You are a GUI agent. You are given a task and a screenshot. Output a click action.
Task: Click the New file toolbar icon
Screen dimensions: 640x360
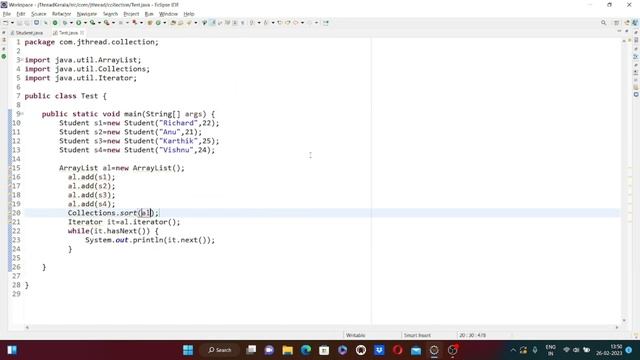5,23
